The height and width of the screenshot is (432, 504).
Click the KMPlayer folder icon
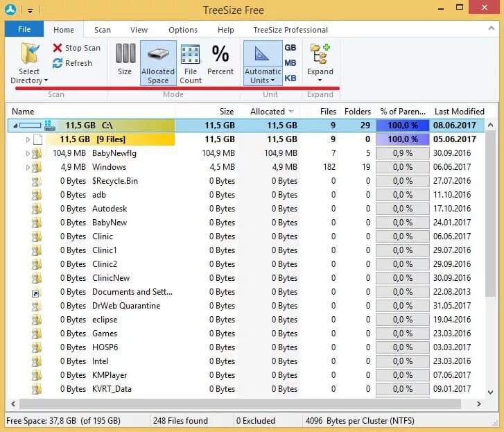coord(36,375)
